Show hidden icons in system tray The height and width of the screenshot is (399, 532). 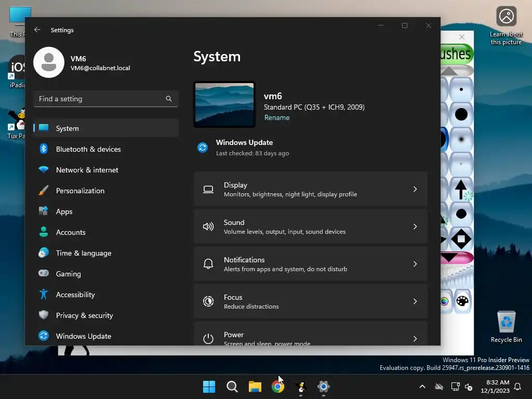pyautogui.click(x=422, y=387)
